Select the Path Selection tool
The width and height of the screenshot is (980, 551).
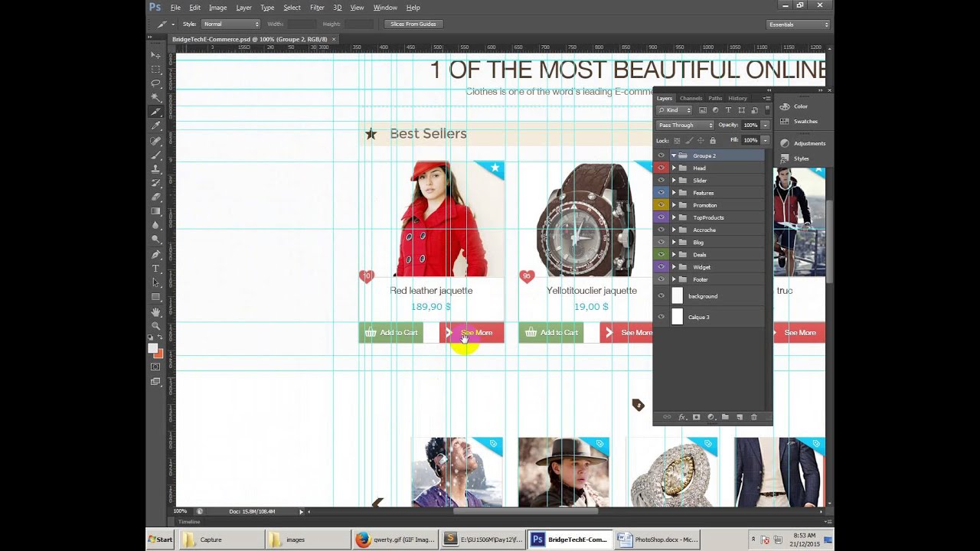point(155,283)
